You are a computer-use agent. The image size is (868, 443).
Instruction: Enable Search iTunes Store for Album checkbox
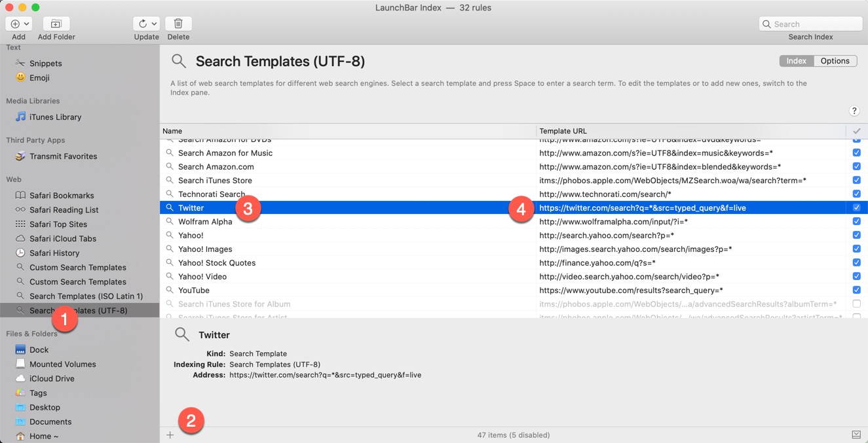tap(856, 304)
